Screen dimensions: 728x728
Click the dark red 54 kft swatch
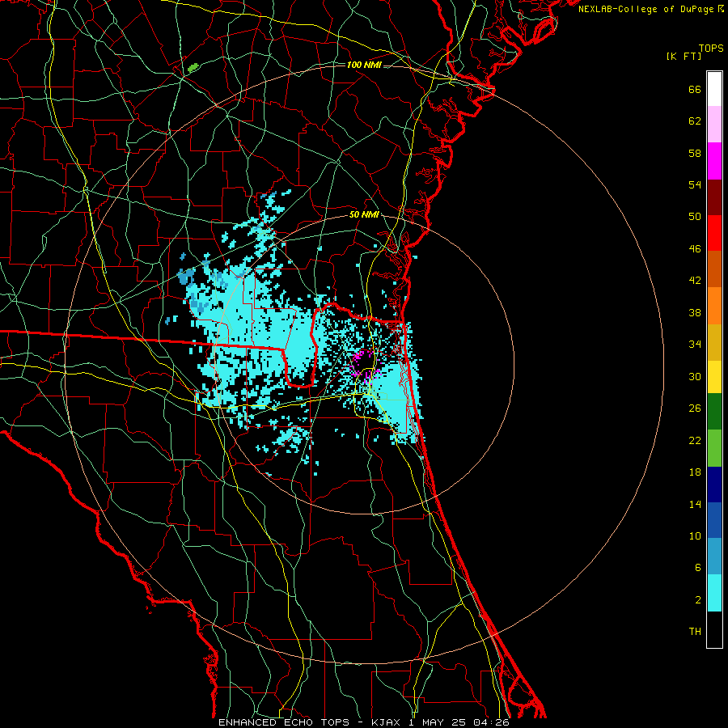714,197
